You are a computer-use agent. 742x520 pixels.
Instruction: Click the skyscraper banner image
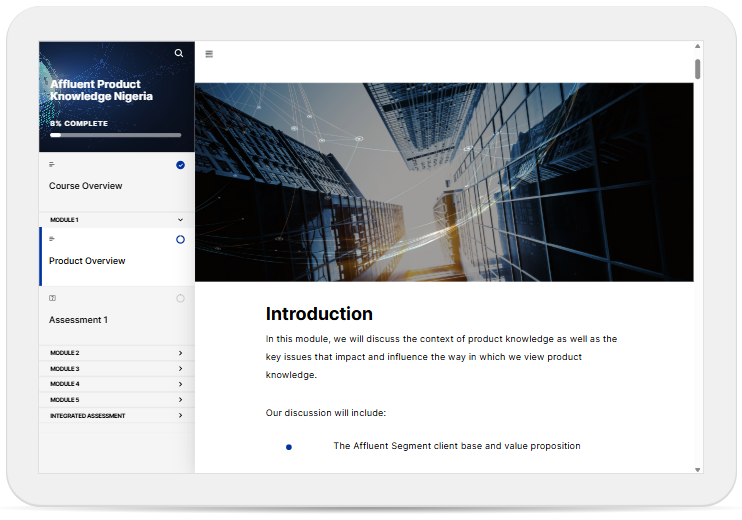click(444, 182)
